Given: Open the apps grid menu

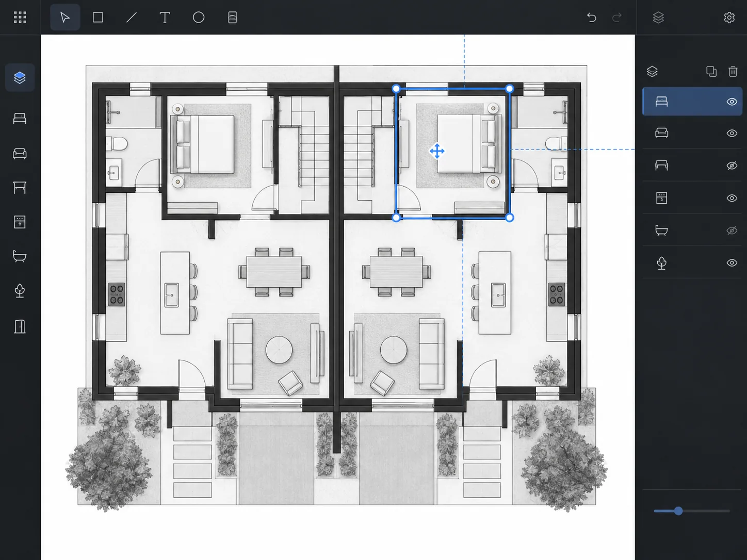Looking at the screenshot, I should (x=20, y=18).
